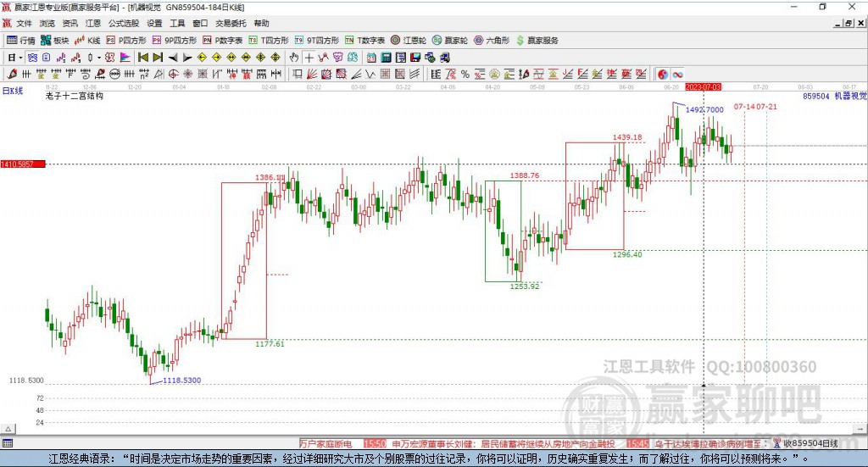Click the 日K线 period label
The image size is (868, 467).
(12, 91)
